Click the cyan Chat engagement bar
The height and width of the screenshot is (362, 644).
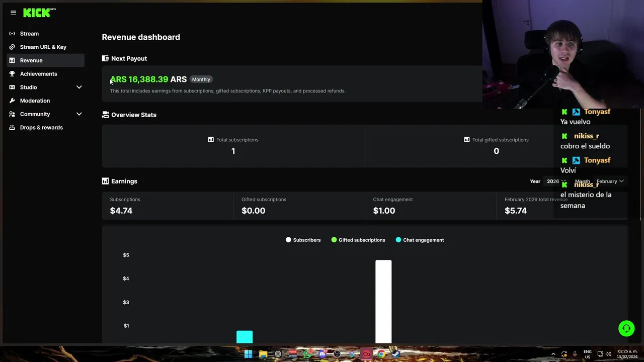245,337
